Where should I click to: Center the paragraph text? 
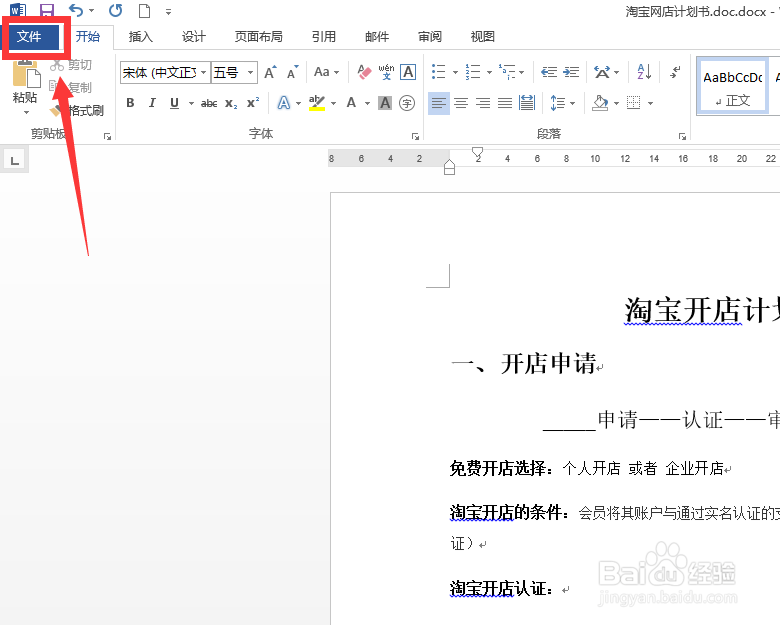[x=461, y=103]
